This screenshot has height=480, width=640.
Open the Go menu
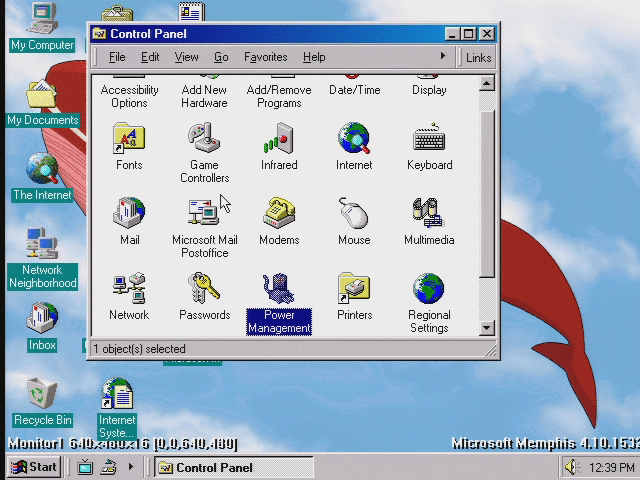pyautogui.click(x=221, y=57)
